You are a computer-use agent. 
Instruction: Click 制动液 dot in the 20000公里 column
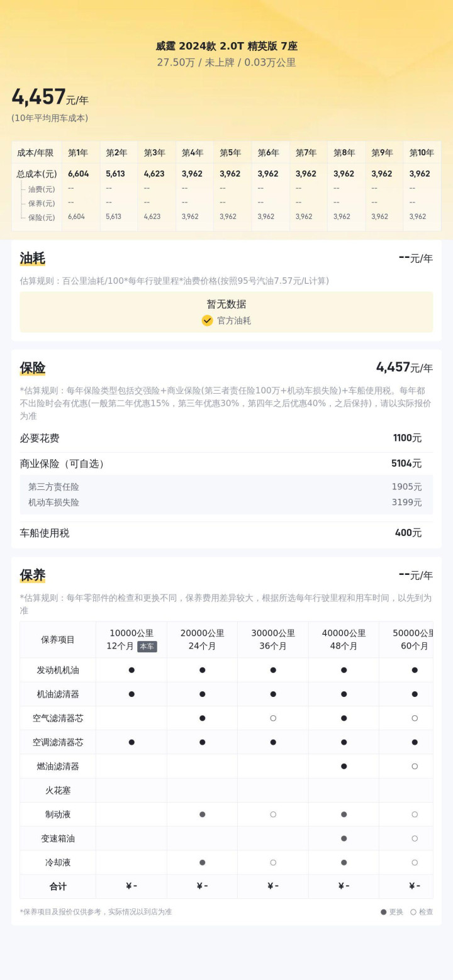pyautogui.click(x=202, y=815)
